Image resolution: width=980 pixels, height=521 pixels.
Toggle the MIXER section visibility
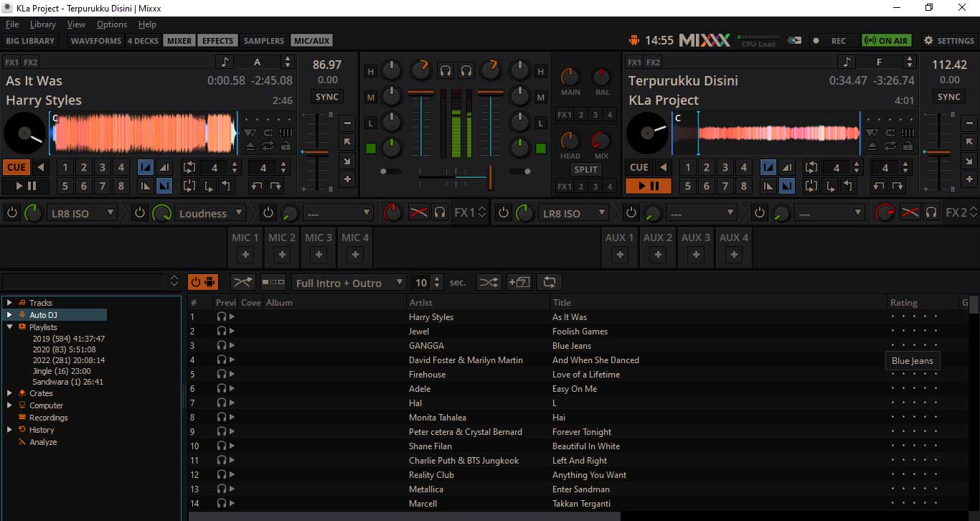pyautogui.click(x=179, y=41)
